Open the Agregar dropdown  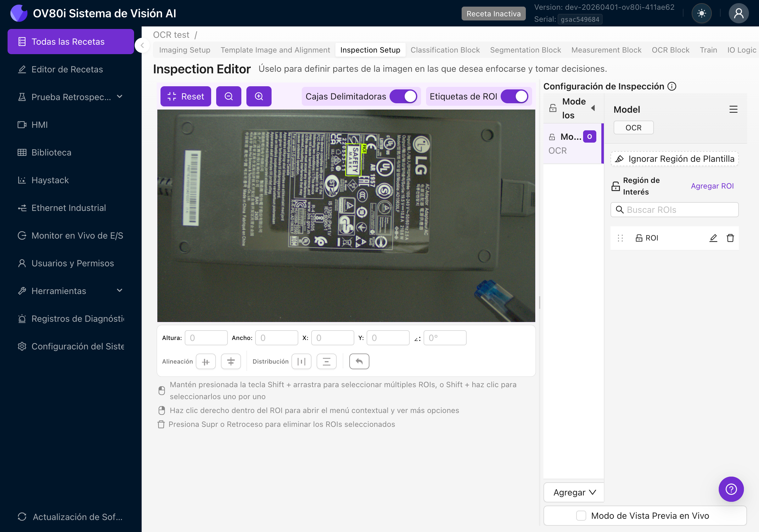574,492
